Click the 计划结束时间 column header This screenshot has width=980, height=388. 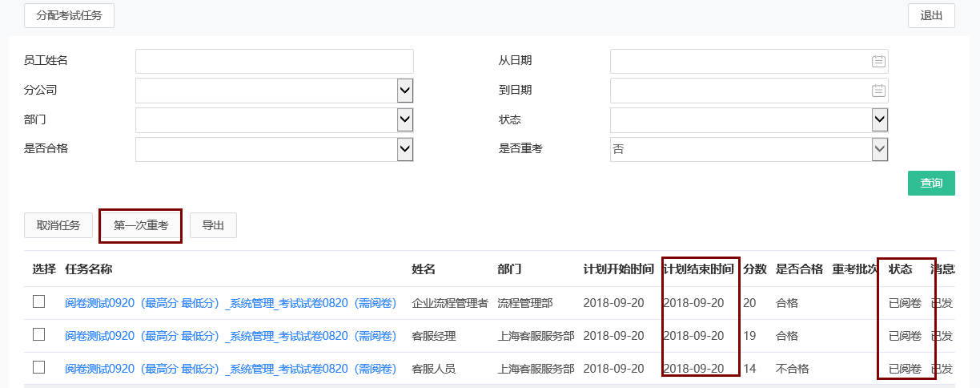tap(698, 269)
